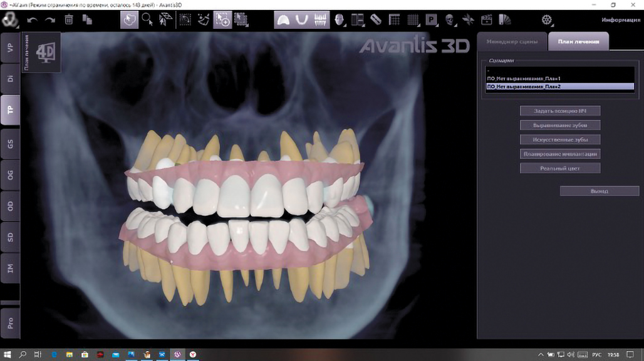Image resolution: width=644 pixels, height=361 pixels.
Task: Select scenario ПО_Нет выравнивания_План1
Action: 523,78
